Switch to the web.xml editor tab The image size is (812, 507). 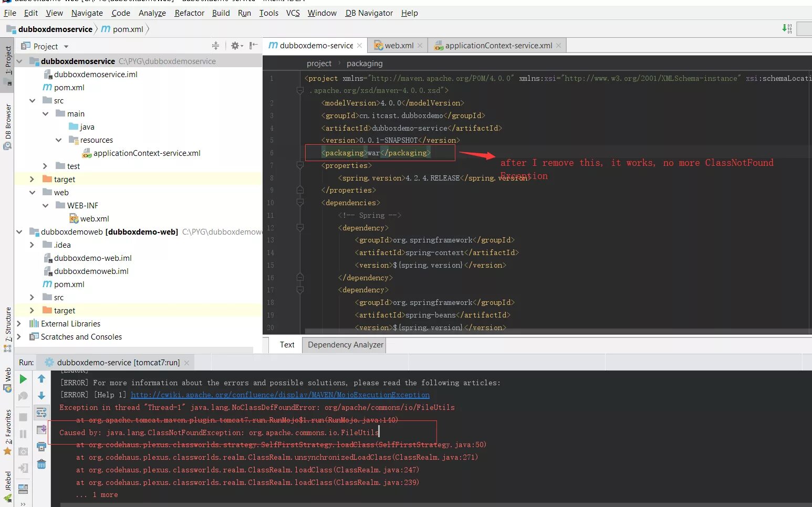pyautogui.click(x=399, y=46)
